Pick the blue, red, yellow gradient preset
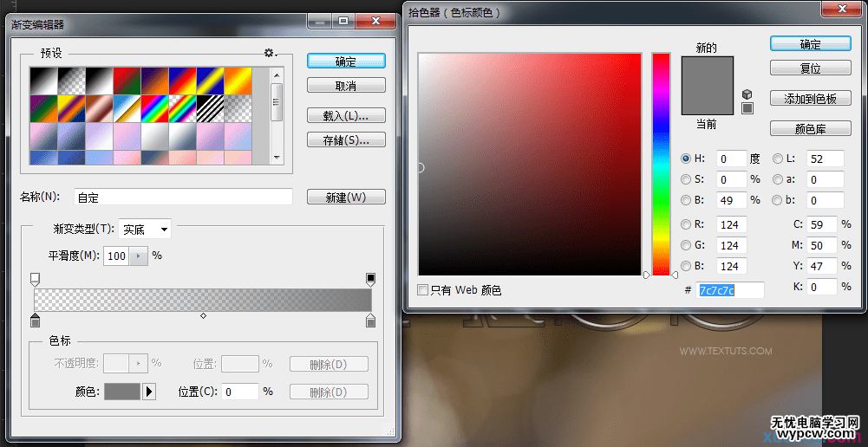The width and height of the screenshot is (868, 447). pyautogui.click(x=182, y=81)
